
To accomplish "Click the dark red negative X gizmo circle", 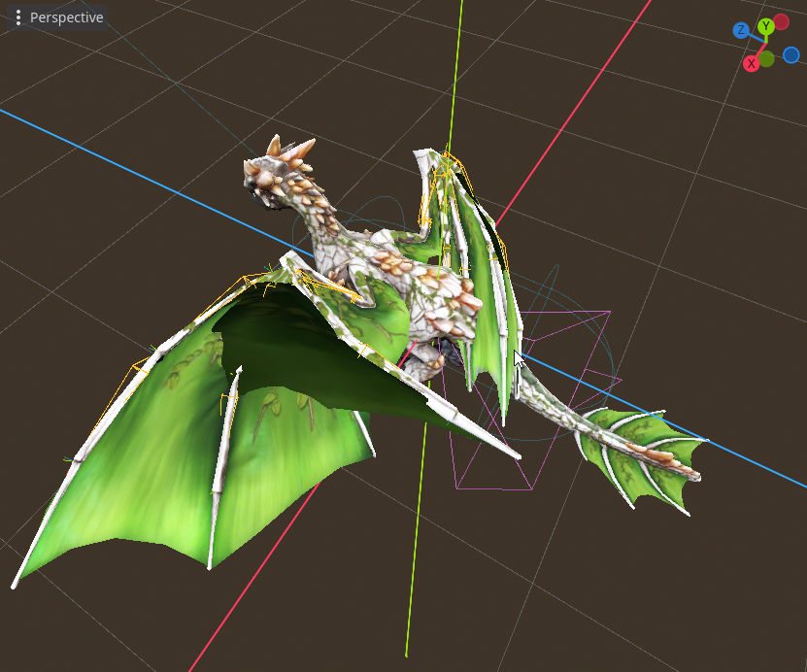I will click(x=782, y=21).
